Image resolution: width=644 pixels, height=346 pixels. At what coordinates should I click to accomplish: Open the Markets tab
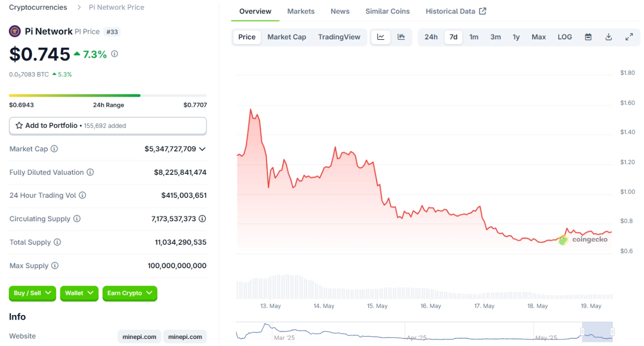tap(301, 11)
